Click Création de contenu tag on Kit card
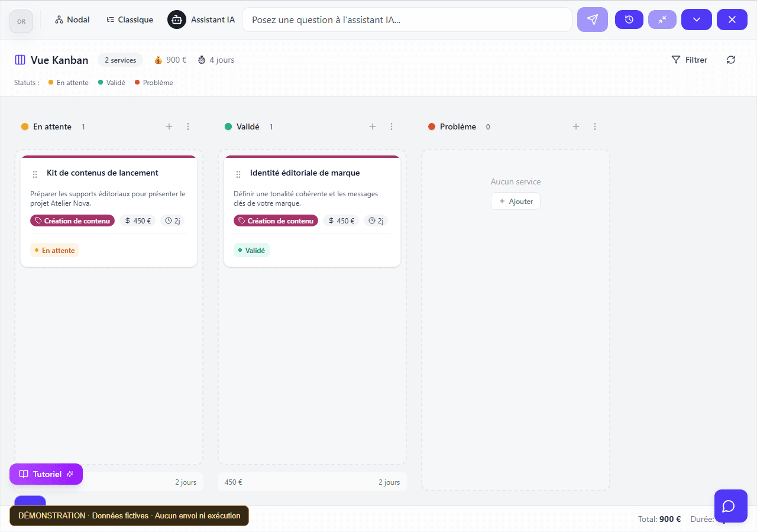Screen dimensions: 757x532 coord(73,220)
